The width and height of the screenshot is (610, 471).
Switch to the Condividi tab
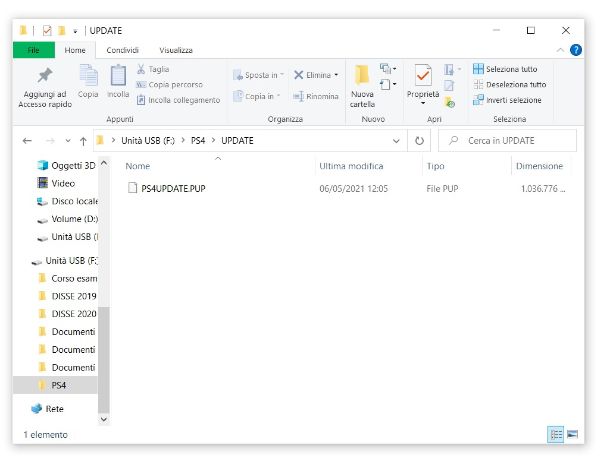[123, 50]
